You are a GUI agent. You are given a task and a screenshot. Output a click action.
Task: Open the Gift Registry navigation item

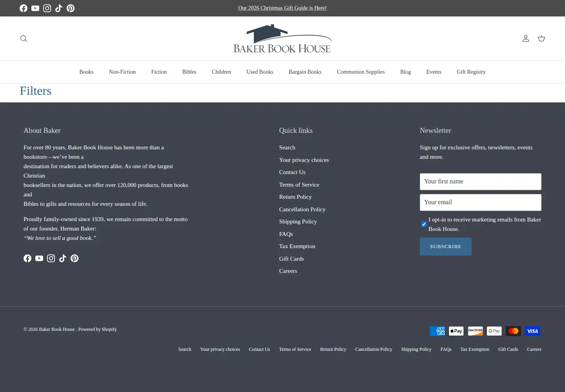471,72
